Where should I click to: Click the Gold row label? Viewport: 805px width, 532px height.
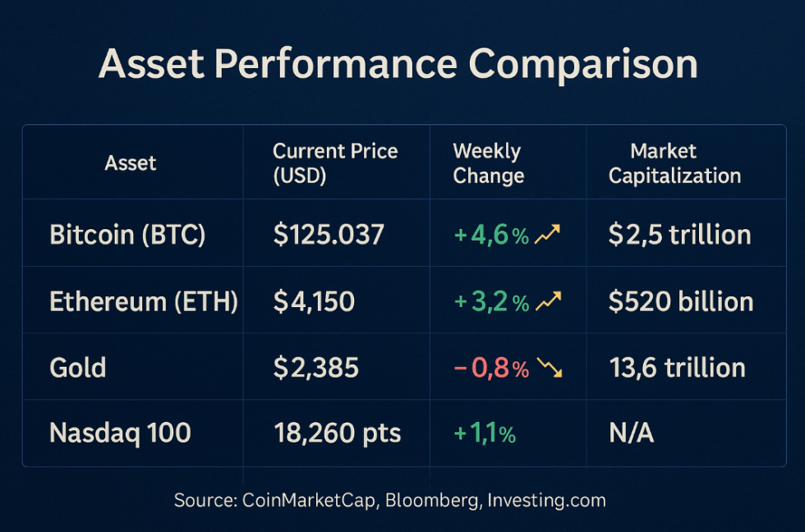(78, 368)
